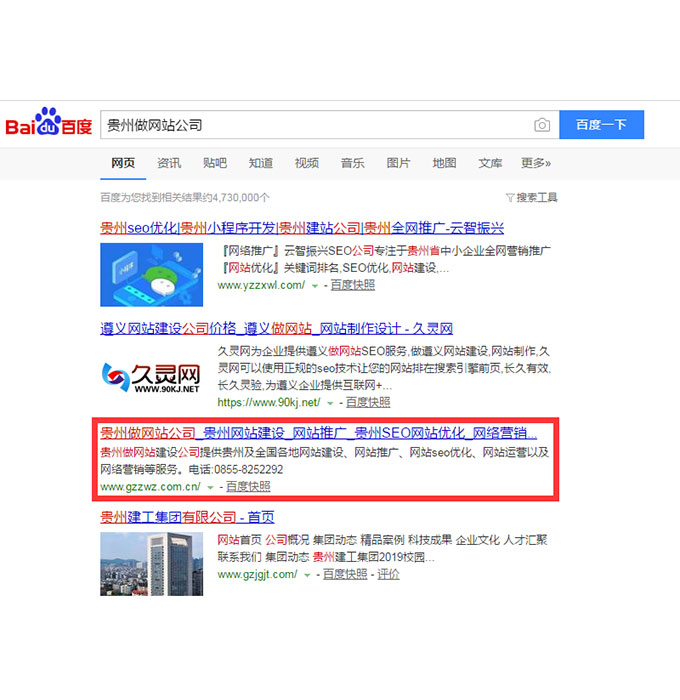
Task: Click result count text 约4,730,000个
Action: 235,197
